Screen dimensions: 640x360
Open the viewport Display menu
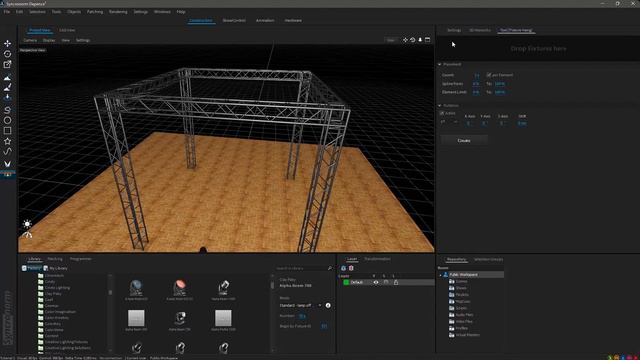coord(49,40)
